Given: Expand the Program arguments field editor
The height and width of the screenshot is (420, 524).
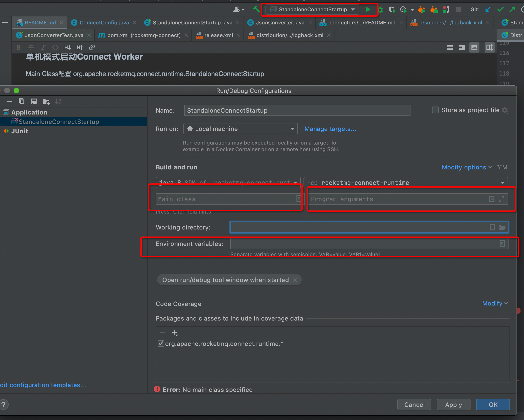Looking at the screenshot, I should (502, 199).
